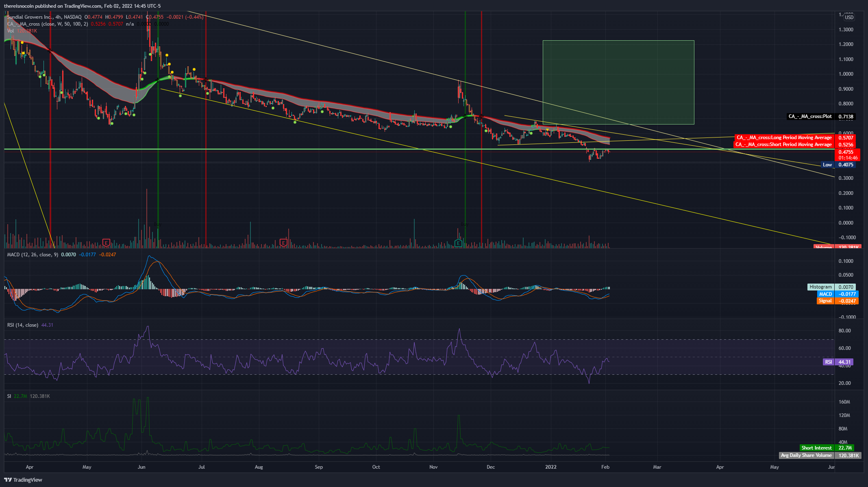Click the USD currency label on price axis
The height and width of the screenshot is (487, 868).
(x=849, y=17)
